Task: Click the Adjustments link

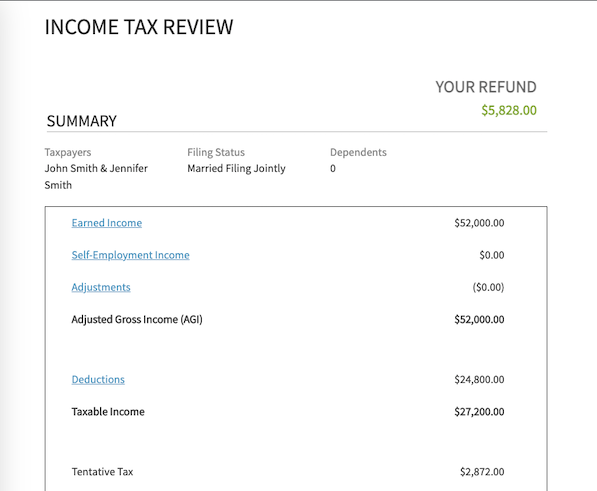Action: (101, 287)
